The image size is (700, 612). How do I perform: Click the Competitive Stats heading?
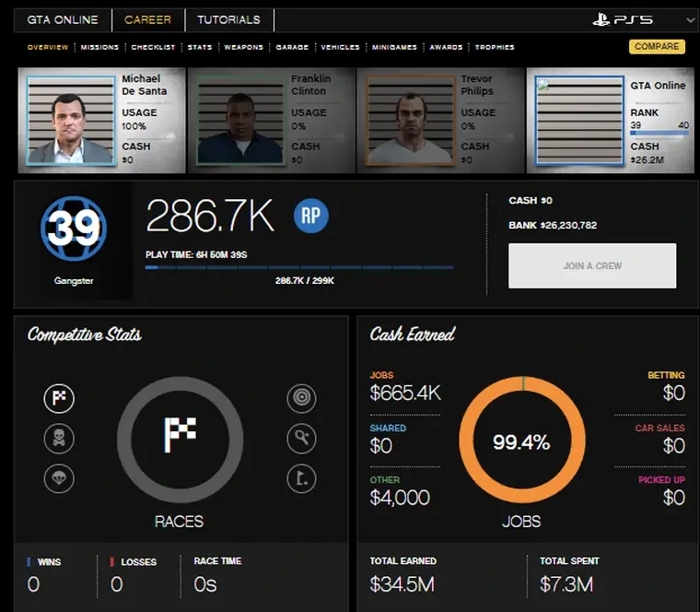click(85, 335)
